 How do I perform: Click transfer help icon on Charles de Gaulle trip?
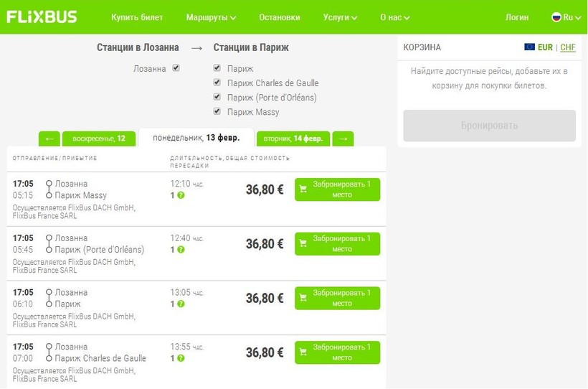181,359
